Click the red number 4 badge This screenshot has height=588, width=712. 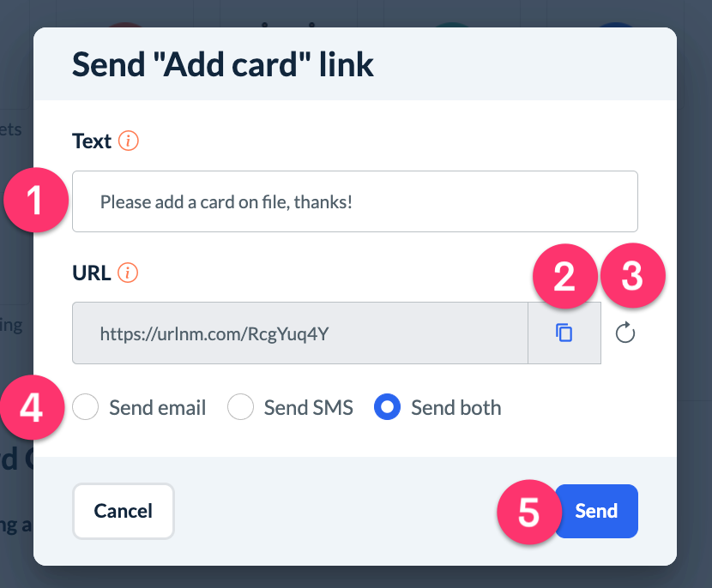tap(31, 407)
